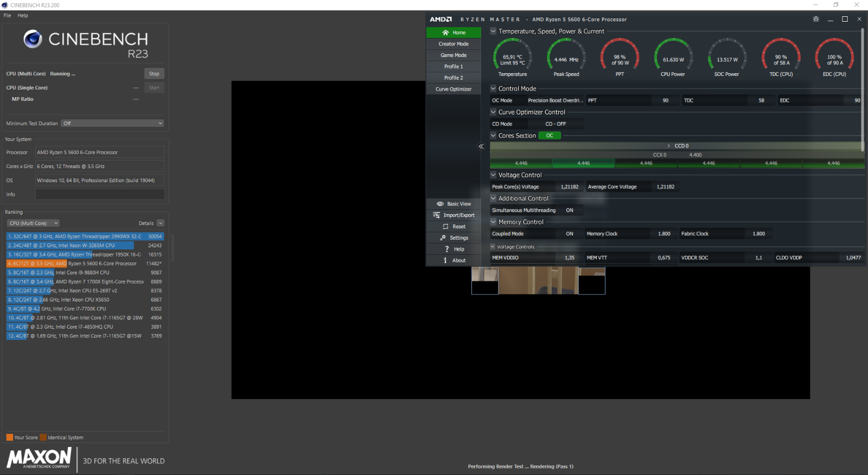The width and height of the screenshot is (868, 475).
Task: Select the Core i7-7700K ranking row
Action: click(x=85, y=309)
